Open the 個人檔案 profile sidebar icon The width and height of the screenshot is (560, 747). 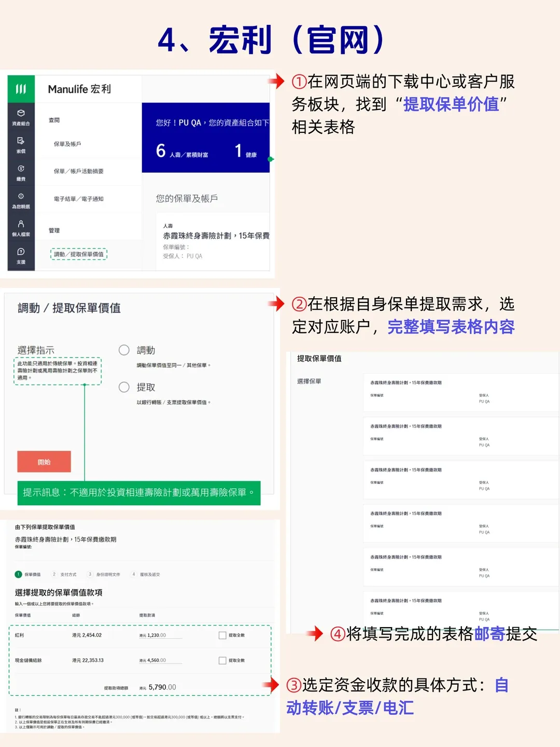click(21, 228)
